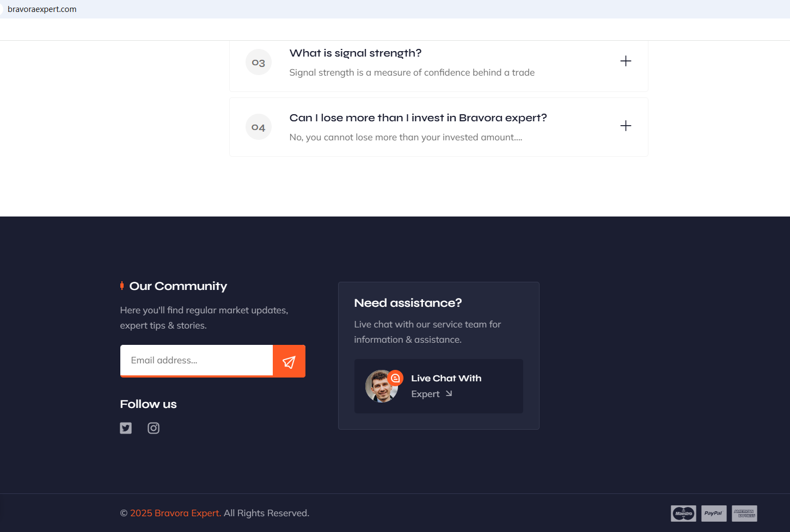Click the American Express payment icon
The image size is (790, 532).
coord(744,514)
